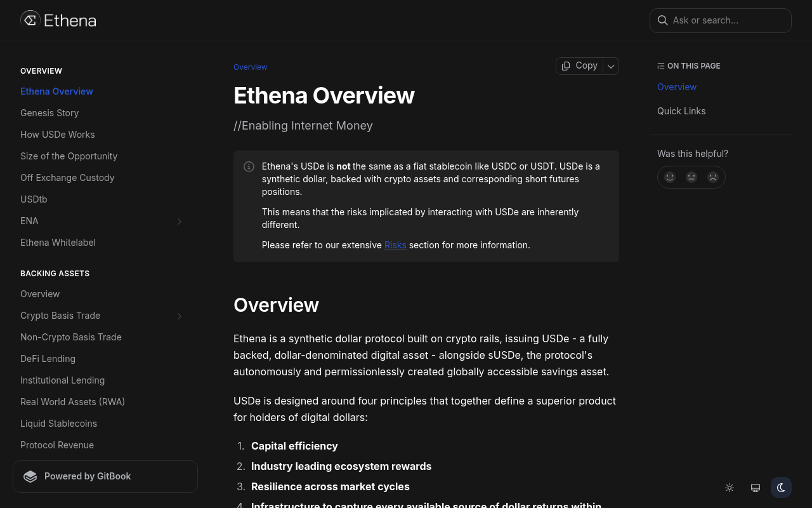The image size is (812, 508).
Task: Click the '//Enabling Internet Money' subtitle
Action: pos(303,126)
